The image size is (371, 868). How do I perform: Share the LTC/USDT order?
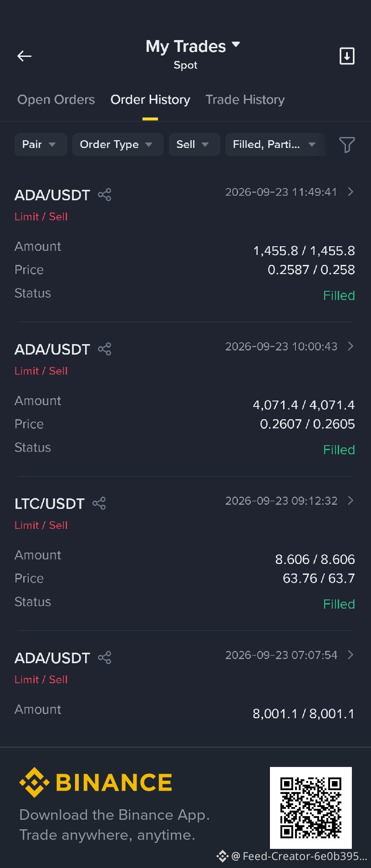[x=99, y=503]
